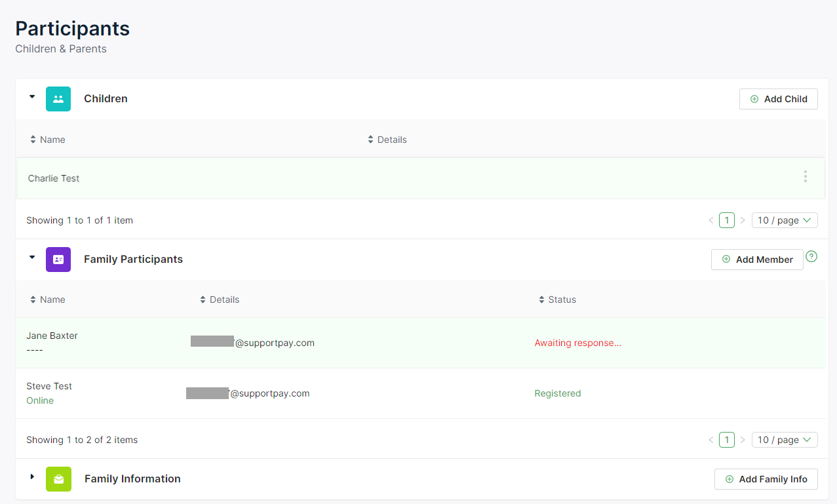Click the Add Member button
837x504 pixels.
click(x=757, y=260)
